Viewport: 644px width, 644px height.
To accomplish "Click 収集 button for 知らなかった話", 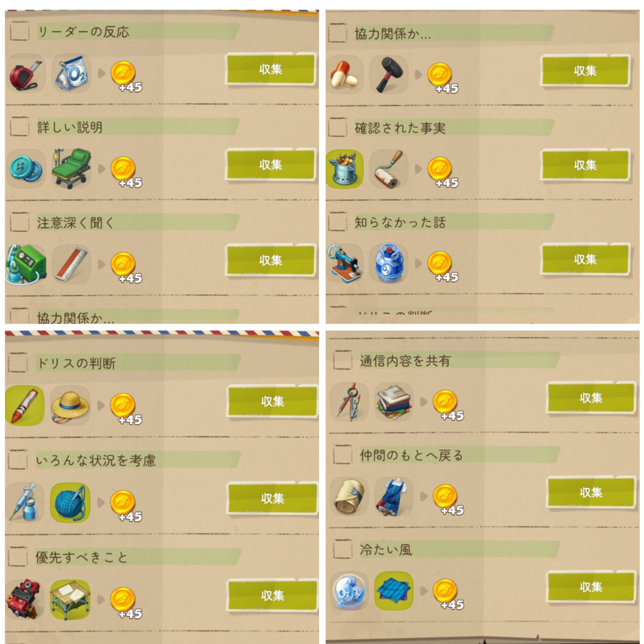I will tap(585, 259).
